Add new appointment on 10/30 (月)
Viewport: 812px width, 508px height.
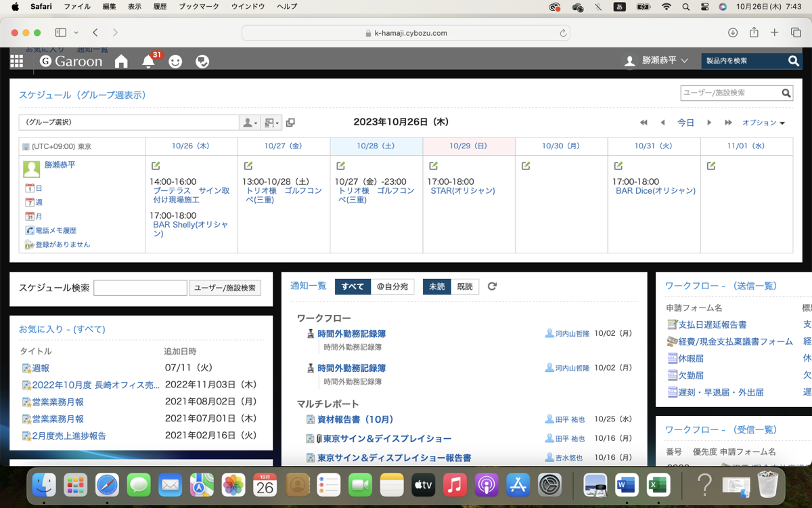pos(526,166)
